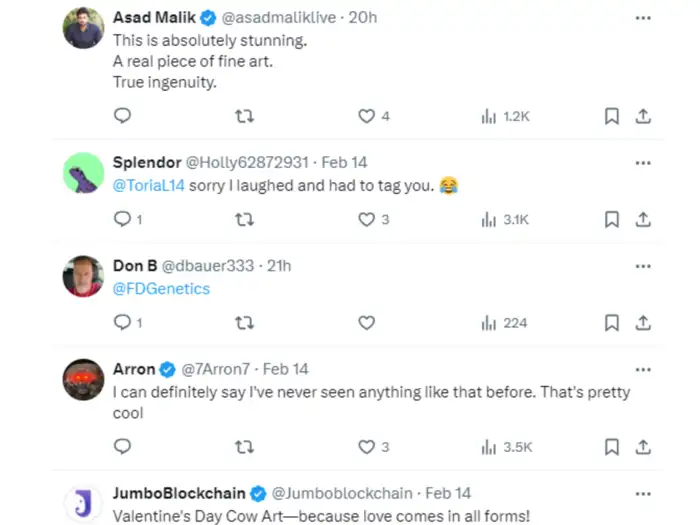Repost Splendor's tweet
This screenshot has height=525, width=700.
pos(243,219)
